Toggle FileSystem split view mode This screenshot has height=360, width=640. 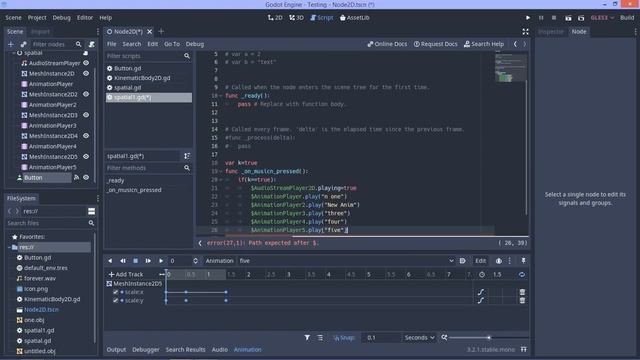pos(91,211)
